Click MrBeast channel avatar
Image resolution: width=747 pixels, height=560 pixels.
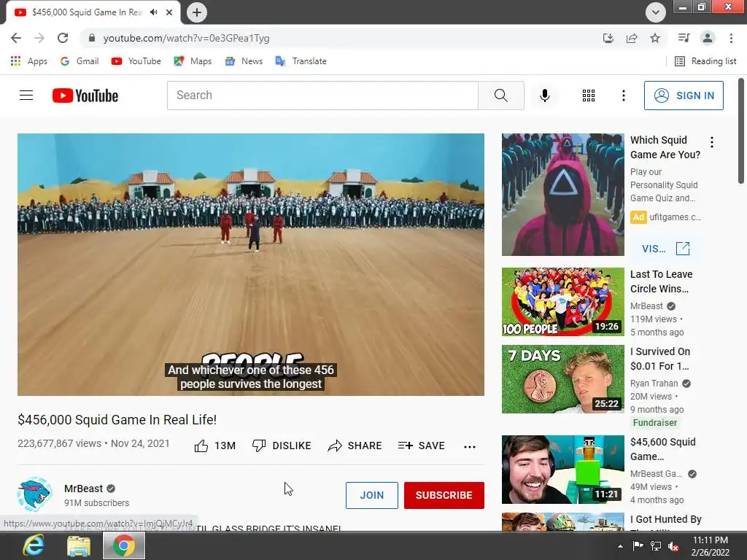point(35,494)
